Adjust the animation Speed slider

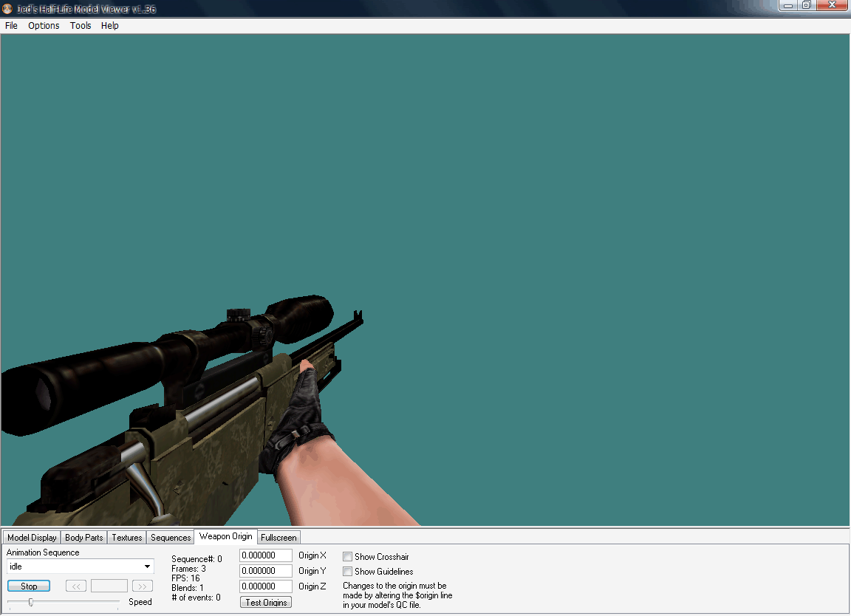click(x=31, y=602)
